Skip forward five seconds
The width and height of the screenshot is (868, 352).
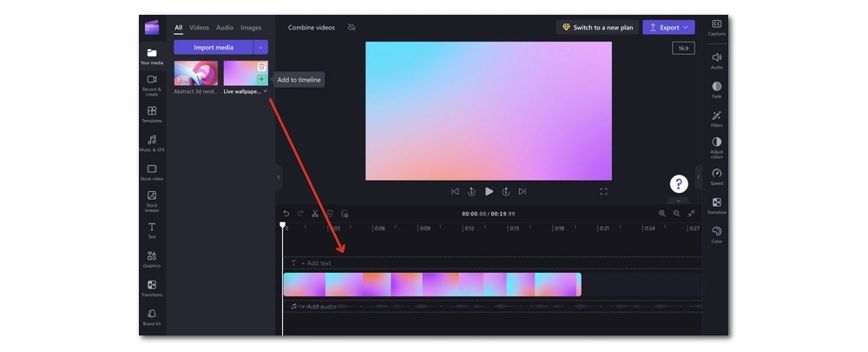[x=505, y=191]
